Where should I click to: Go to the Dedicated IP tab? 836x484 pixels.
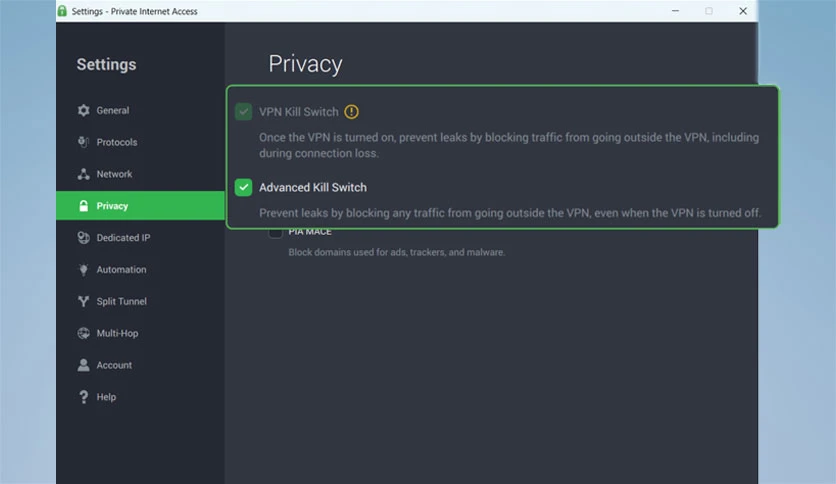pos(140,238)
